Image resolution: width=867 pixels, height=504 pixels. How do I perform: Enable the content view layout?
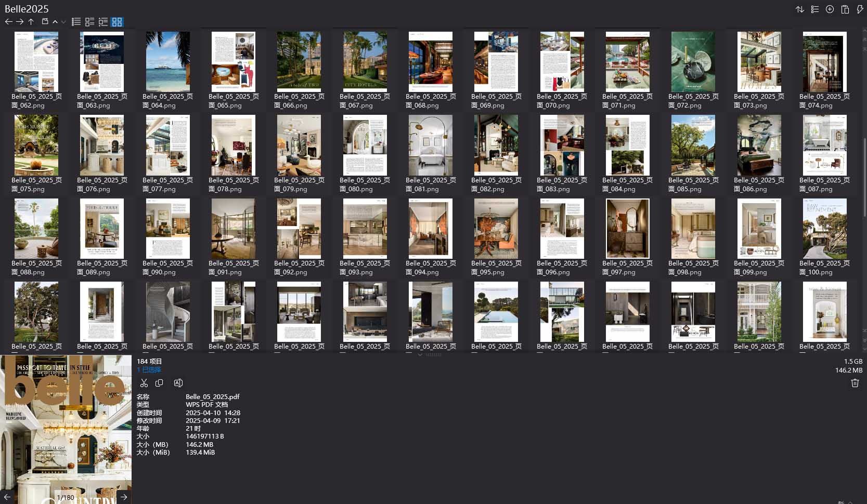(103, 22)
